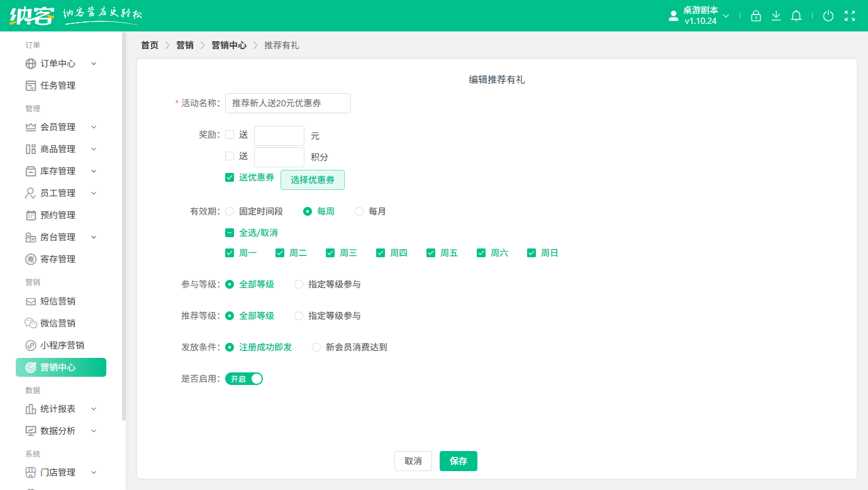Uncheck the 周三 weekday checkbox
Viewport: 868px width, 490px height.
pyautogui.click(x=330, y=252)
